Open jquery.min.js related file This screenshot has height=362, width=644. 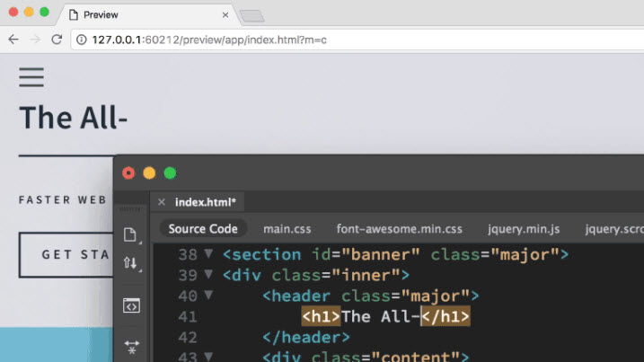click(x=524, y=229)
